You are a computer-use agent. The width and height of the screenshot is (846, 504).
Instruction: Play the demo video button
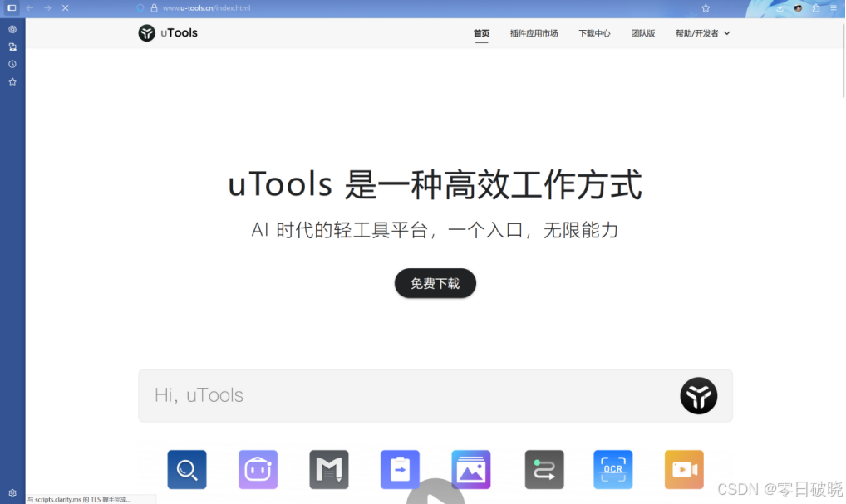(435, 493)
